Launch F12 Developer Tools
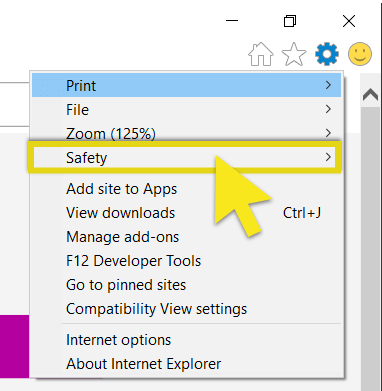Viewport: 382px width, 391px height. (186, 261)
